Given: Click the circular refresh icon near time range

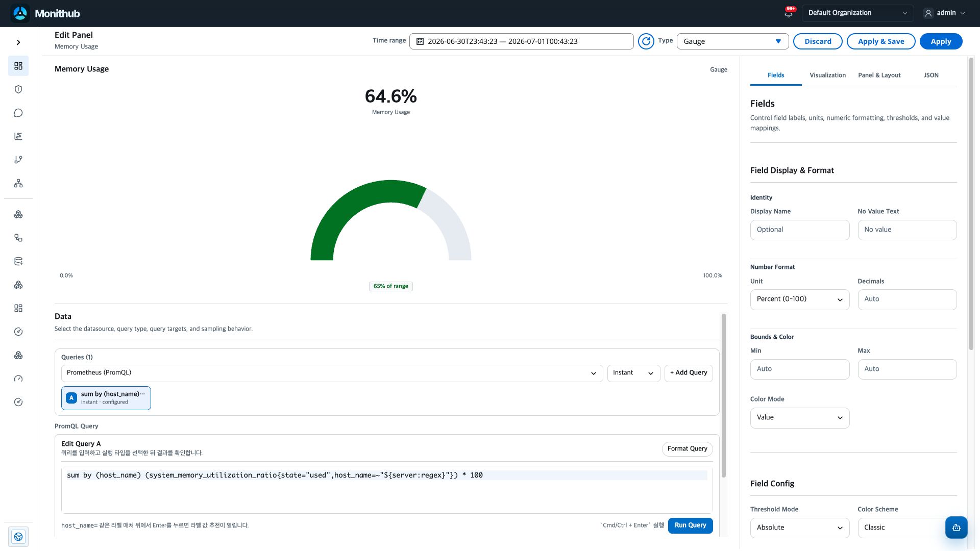Looking at the screenshot, I should (x=646, y=41).
